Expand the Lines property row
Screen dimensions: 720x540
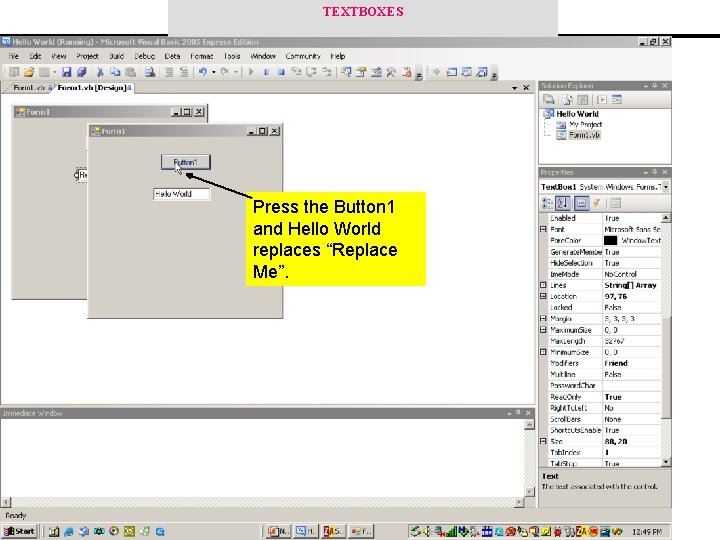(x=543, y=285)
